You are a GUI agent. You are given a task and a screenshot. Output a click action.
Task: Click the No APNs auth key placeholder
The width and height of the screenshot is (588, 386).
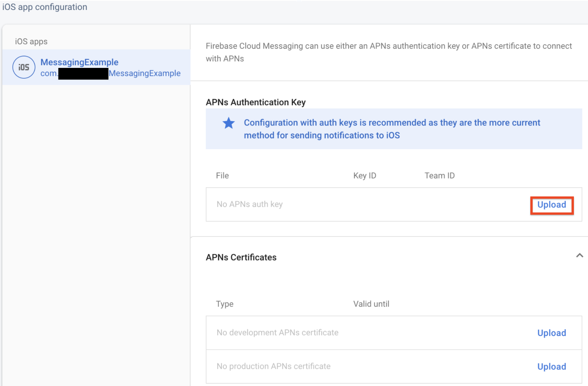tap(250, 204)
